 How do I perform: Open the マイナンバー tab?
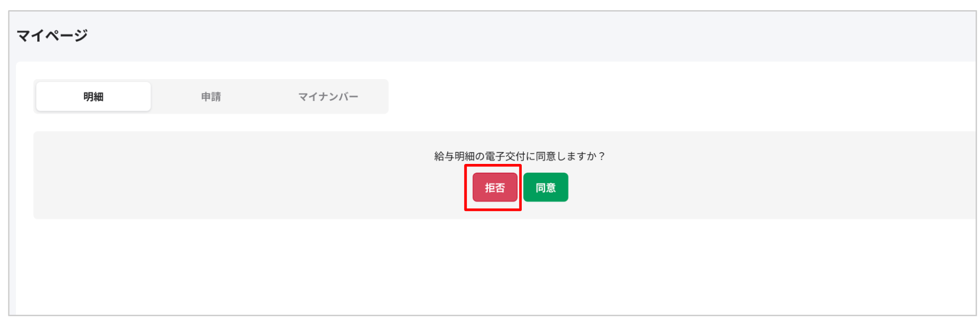(x=328, y=97)
